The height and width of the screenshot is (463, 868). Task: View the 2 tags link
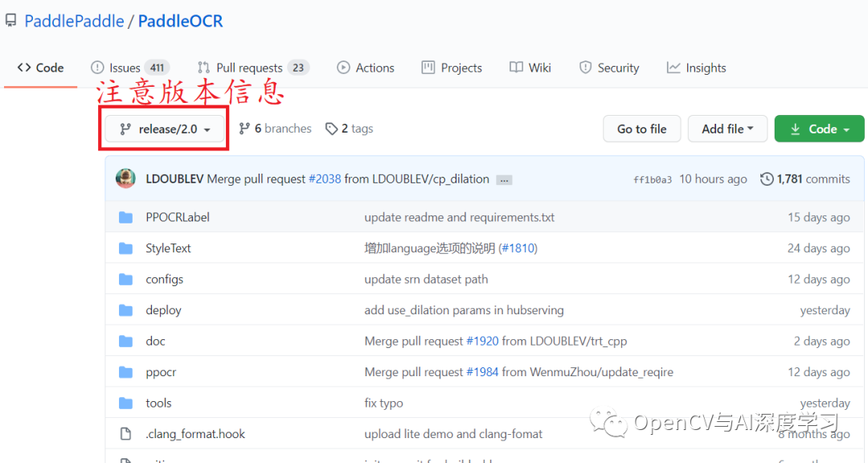coord(350,129)
